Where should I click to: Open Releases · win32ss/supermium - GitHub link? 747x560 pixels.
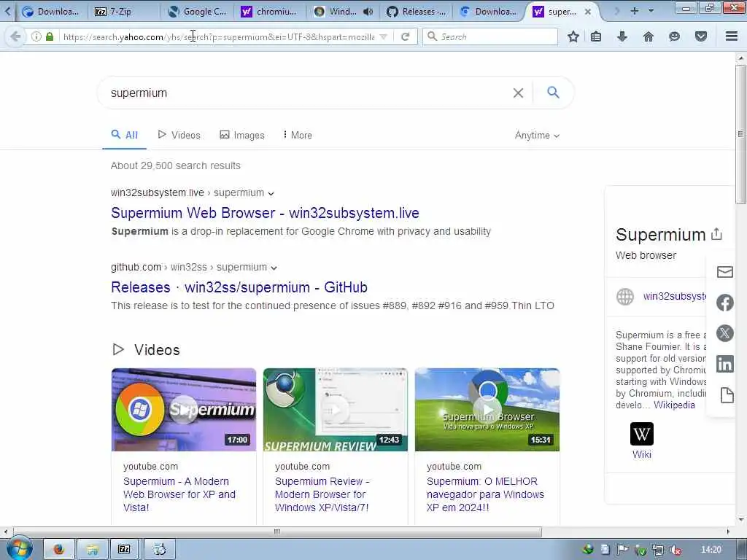(239, 287)
